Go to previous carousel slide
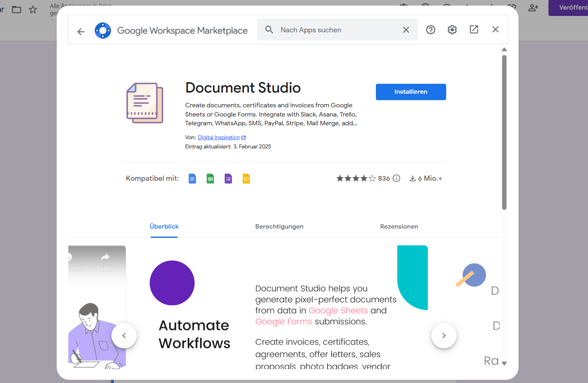The height and width of the screenshot is (383, 588). (x=124, y=336)
